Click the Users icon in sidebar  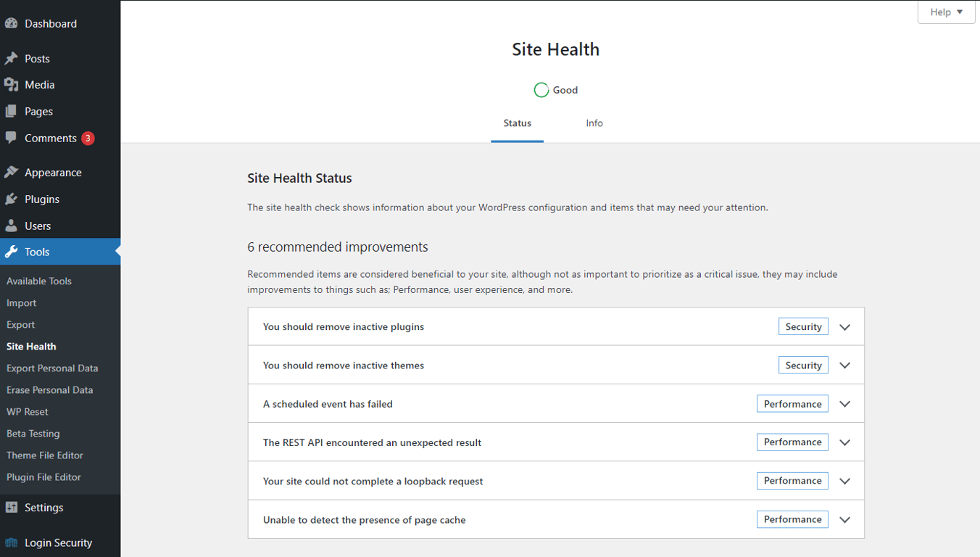click(x=12, y=225)
